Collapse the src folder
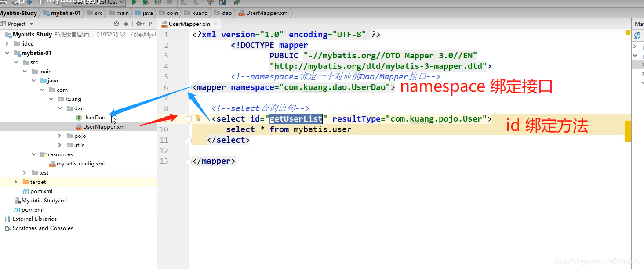Screen dimensions: 644x269 16,62
